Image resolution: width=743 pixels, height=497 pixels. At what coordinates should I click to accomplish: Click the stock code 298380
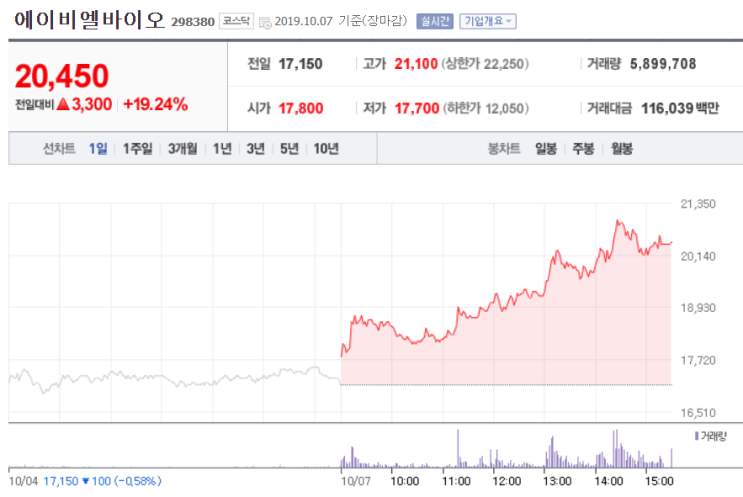tap(192, 22)
